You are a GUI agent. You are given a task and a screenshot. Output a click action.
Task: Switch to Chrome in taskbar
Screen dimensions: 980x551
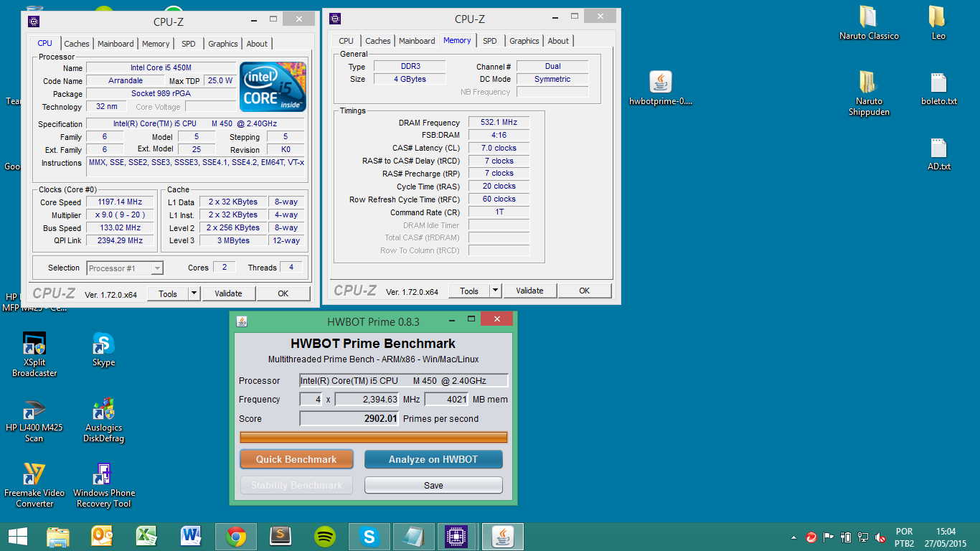coord(236,536)
